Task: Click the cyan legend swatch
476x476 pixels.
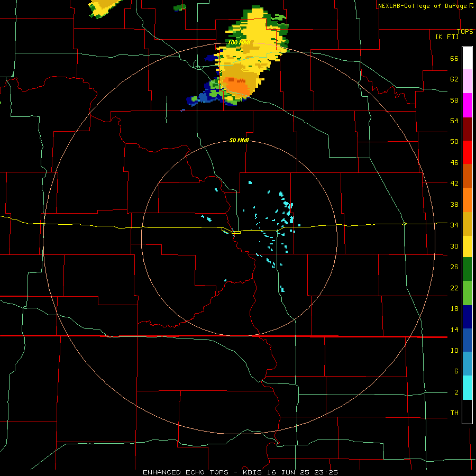Action: pyautogui.click(x=467, y=388)
